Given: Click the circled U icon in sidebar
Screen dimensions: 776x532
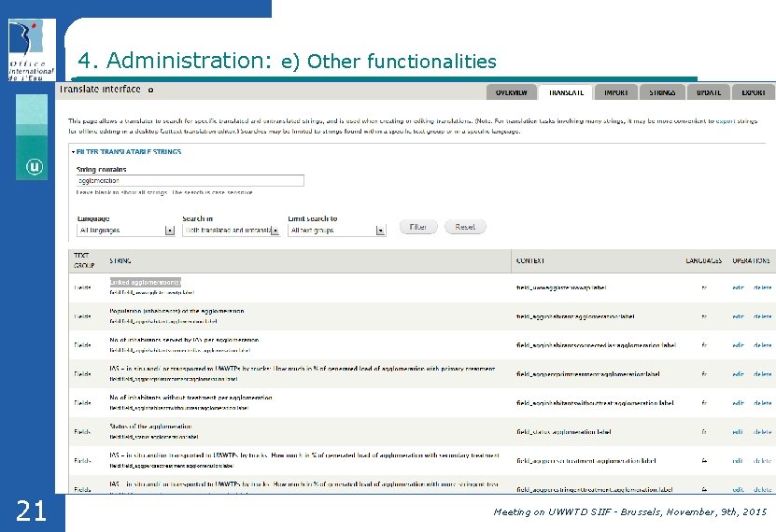Looking at the screenshot, I should (35, 167).
